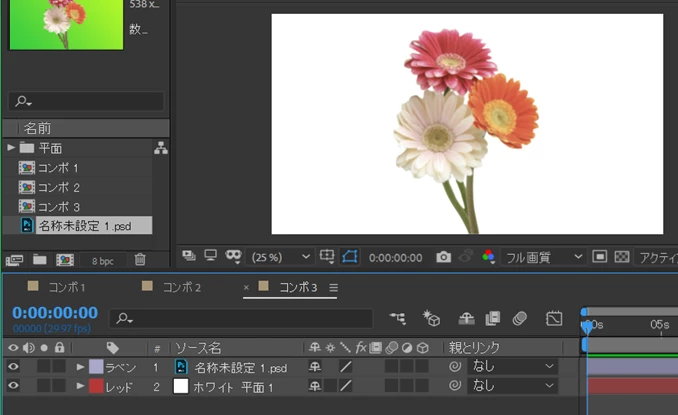This screenshot has height=415, width=678.
Task: Hide the 名称未設定 1.psd layer
Action: (x=13, y=367)
